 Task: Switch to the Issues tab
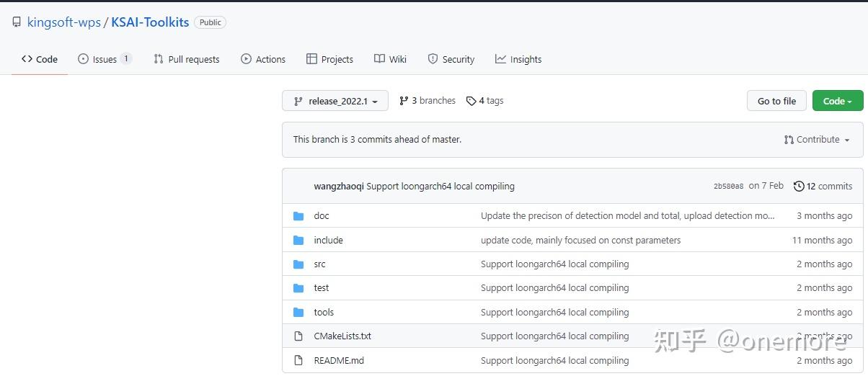pyautogui.click(x=105, y=59)
